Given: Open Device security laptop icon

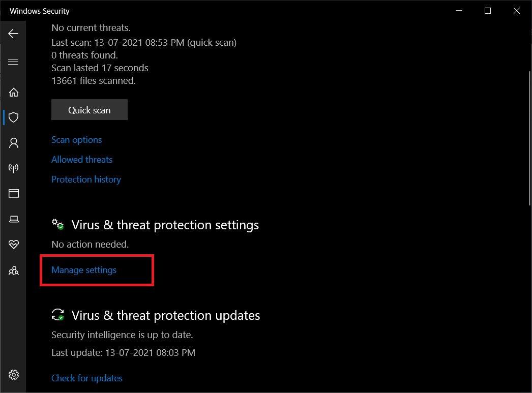Looking at the screenshot, I should coord(14,219).
